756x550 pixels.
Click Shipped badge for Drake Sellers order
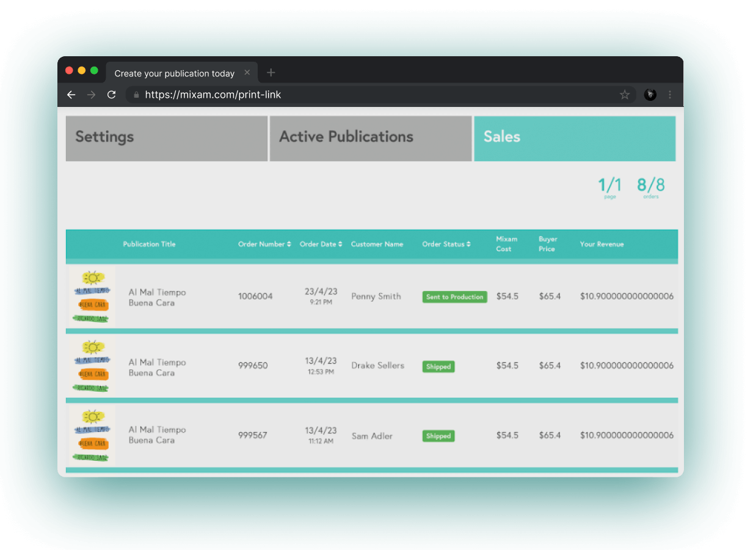[x=438, y=367]
